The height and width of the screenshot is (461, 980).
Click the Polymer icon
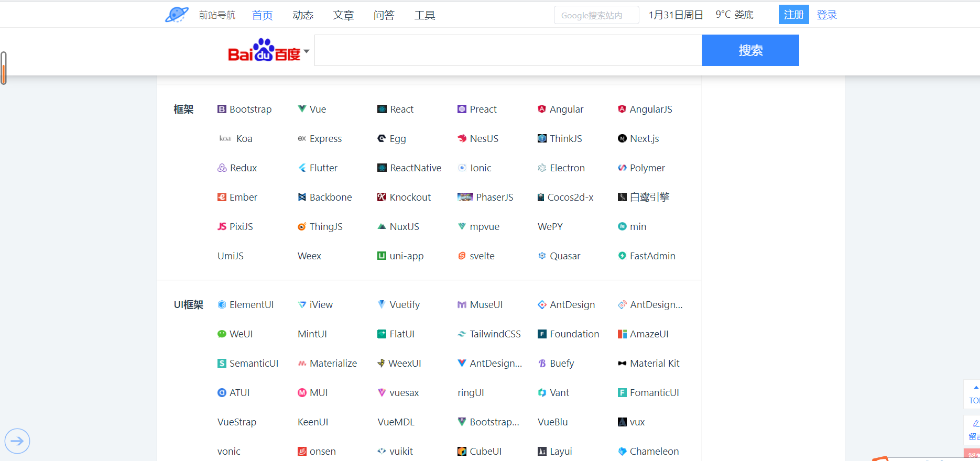click(622, 168)
